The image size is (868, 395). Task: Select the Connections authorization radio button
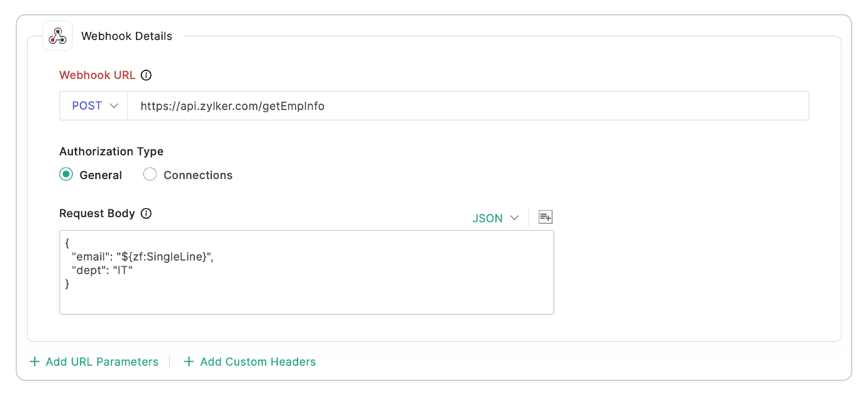150,174
